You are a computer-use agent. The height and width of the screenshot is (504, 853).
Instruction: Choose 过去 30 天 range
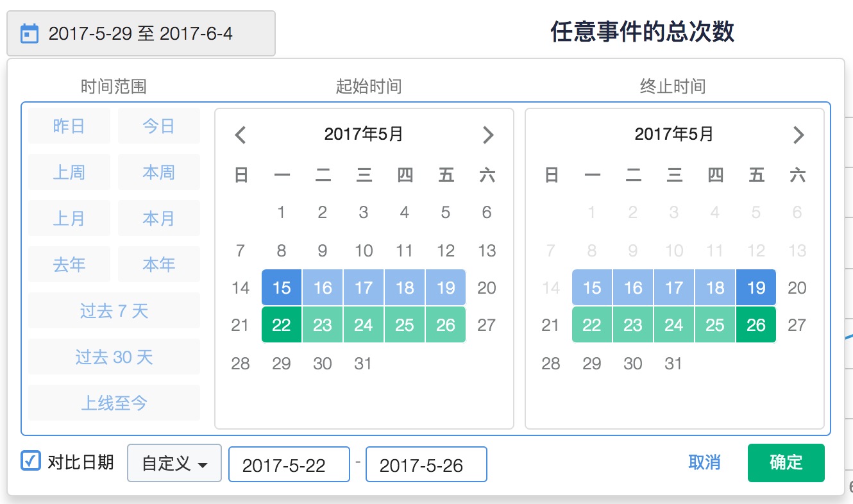114,357
